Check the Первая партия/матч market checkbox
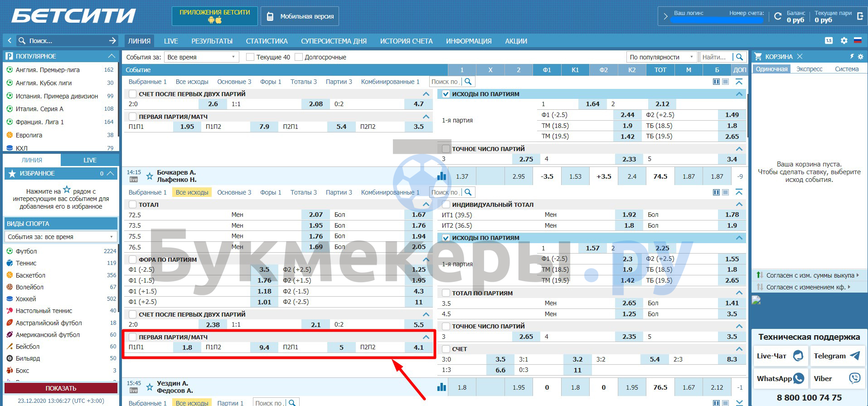The height and width of the screenshot is (406, 868). [132, 337]
